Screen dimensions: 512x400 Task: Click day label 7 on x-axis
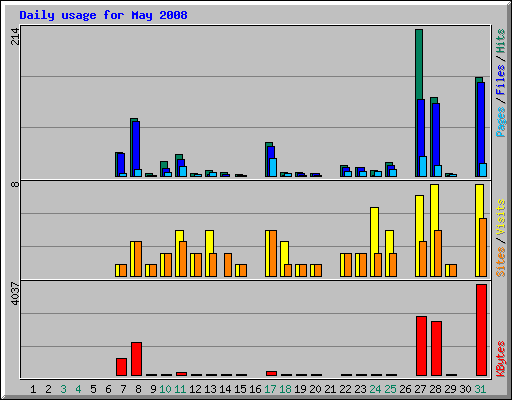[x=123, y=389]
